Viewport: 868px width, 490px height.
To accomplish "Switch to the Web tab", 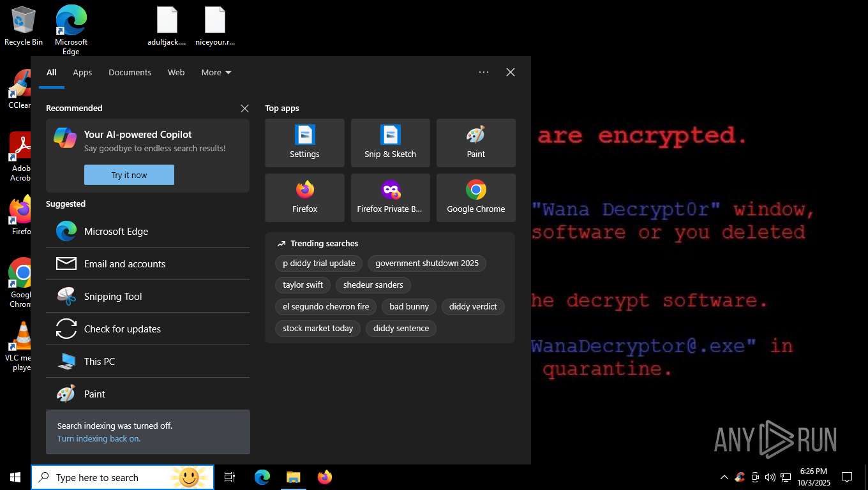I will coord(176,72).
